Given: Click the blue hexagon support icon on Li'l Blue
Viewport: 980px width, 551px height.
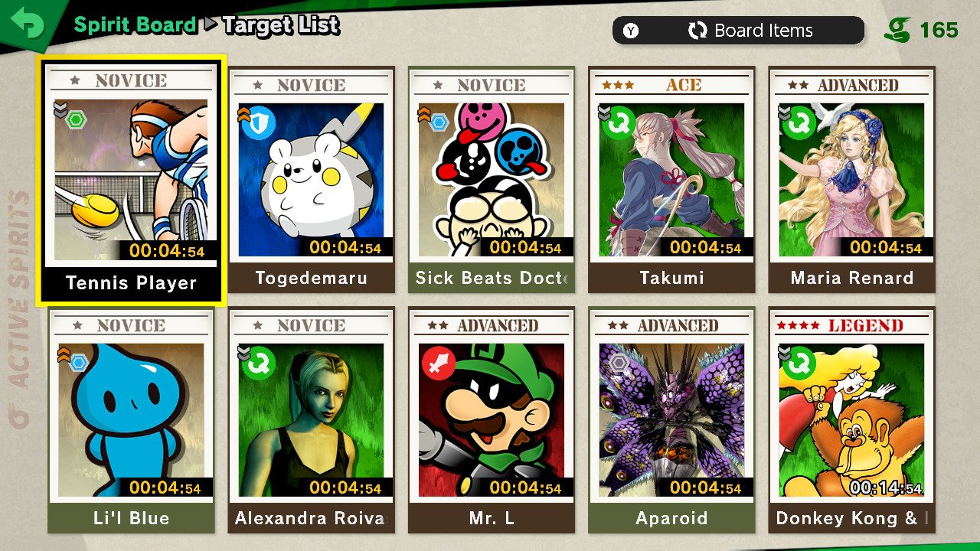Looking at the screenshot, I should [77, 361].
